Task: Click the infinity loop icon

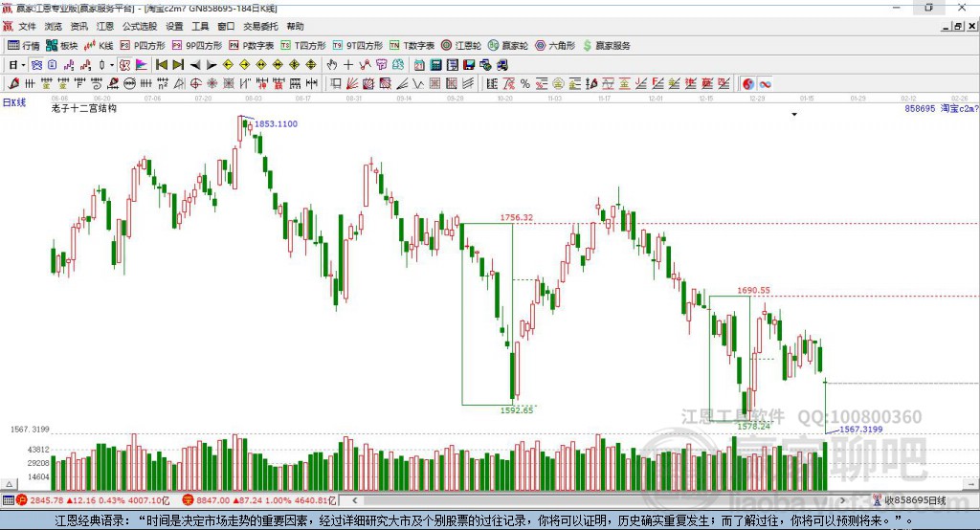Action: click(x=765, y=84)
